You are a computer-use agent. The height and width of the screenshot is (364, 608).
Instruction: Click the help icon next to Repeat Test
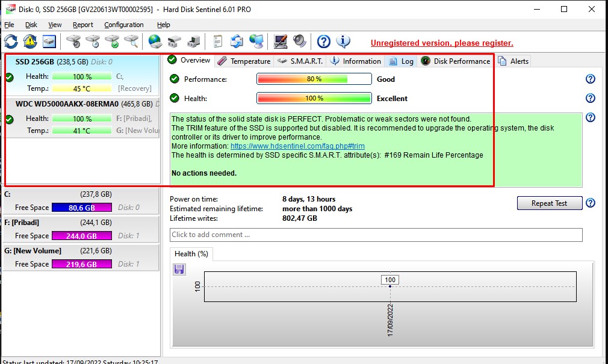click(x=591, y=203)
